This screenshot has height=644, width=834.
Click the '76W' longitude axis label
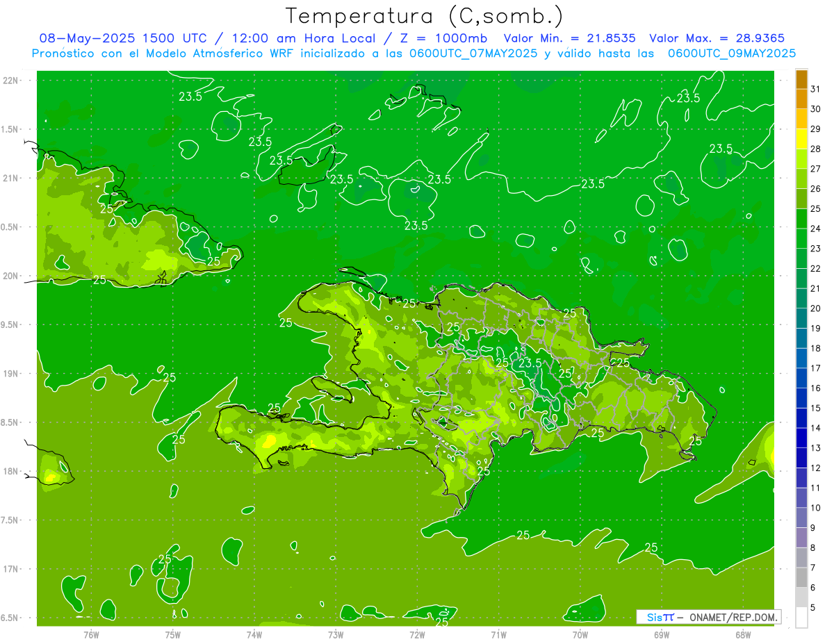click(x=91, y=635)
